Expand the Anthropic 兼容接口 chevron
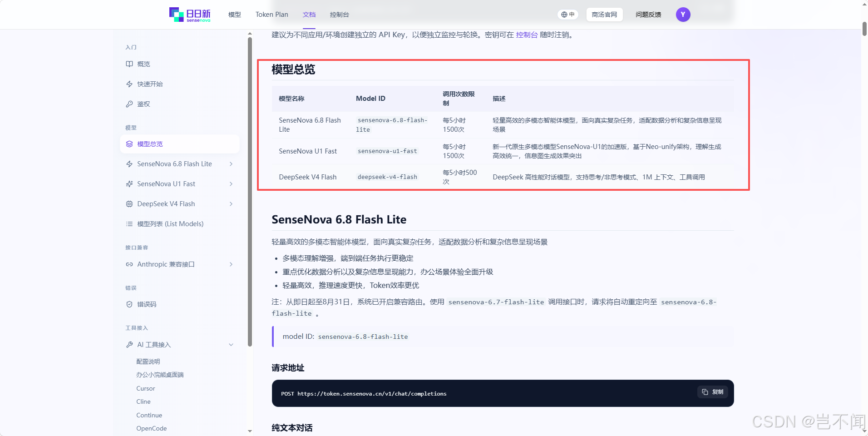The height and width of the screenshot is (436, 868). coord(231,264)
